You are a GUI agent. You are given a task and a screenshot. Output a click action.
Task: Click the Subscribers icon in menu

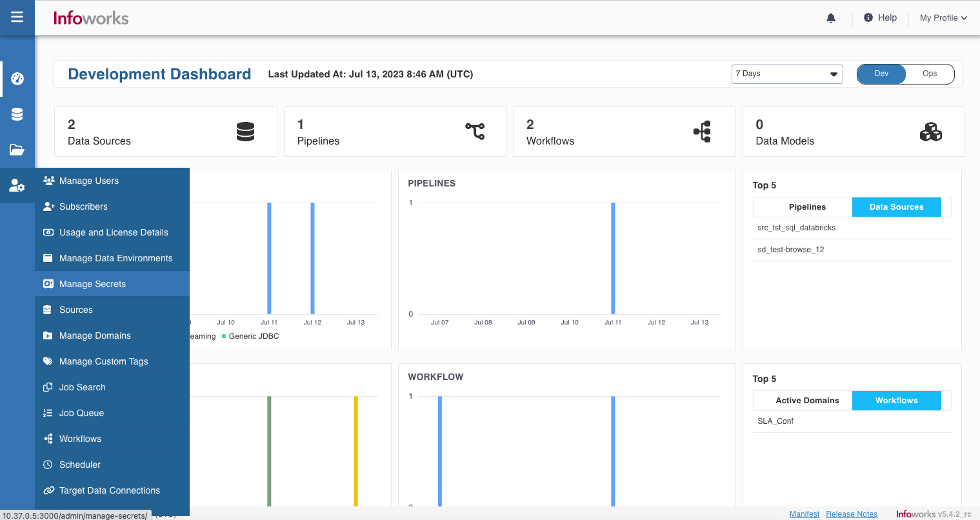coord(48,206)
